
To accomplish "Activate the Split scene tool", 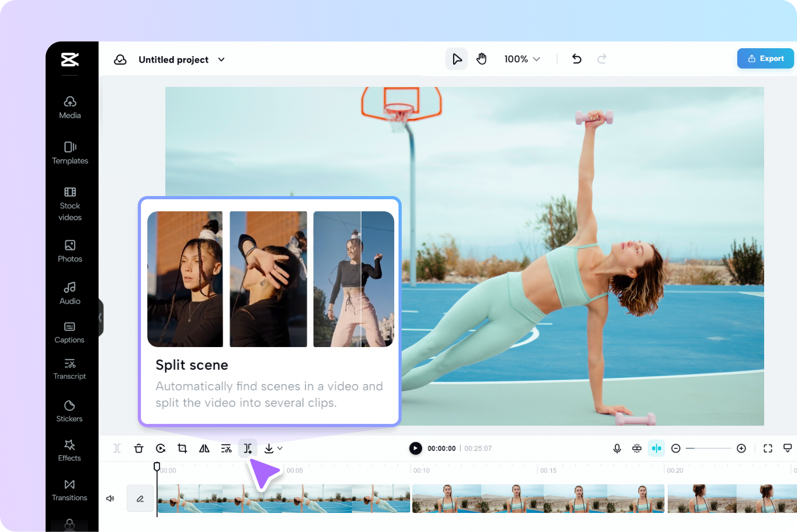I will [247, 448].
